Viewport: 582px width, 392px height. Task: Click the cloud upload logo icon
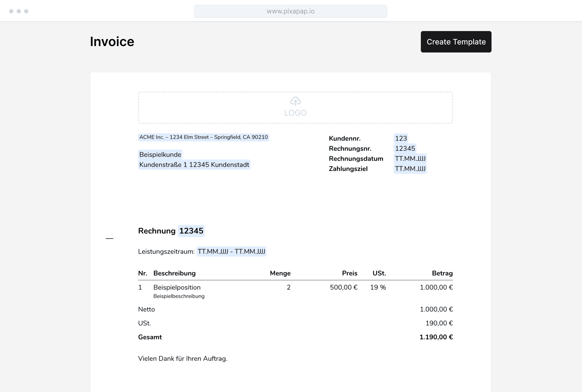coord(295,101)
